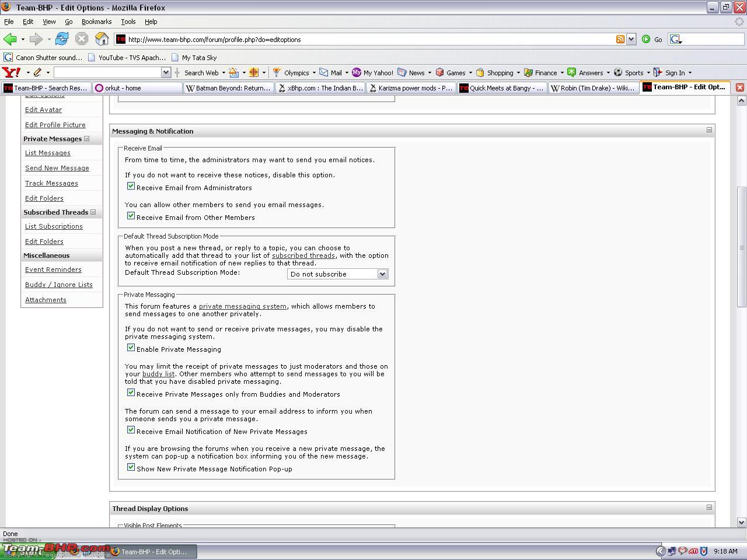Click Sign In on the Yahoo toolbar
The height and width of the screenshot is (560, 747).
669,72
